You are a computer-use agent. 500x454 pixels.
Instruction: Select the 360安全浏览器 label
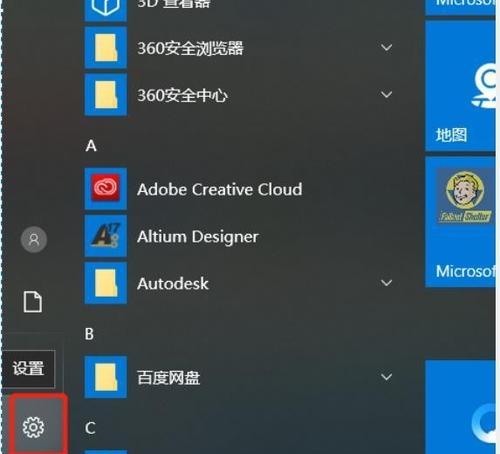click(190, 48)
